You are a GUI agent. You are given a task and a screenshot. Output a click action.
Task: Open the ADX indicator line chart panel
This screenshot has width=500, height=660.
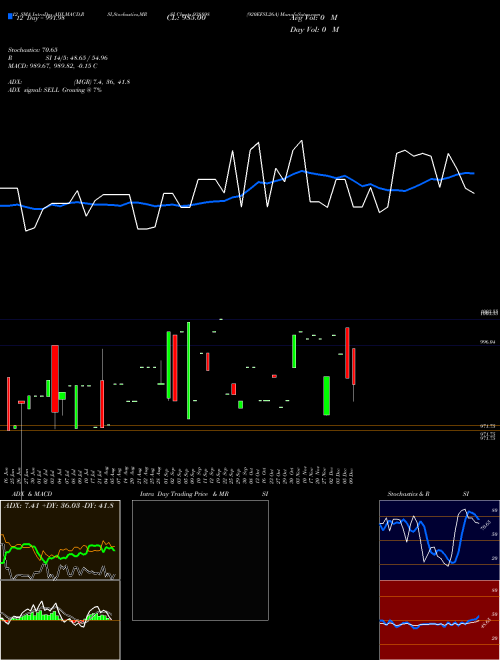click(60, 540)
